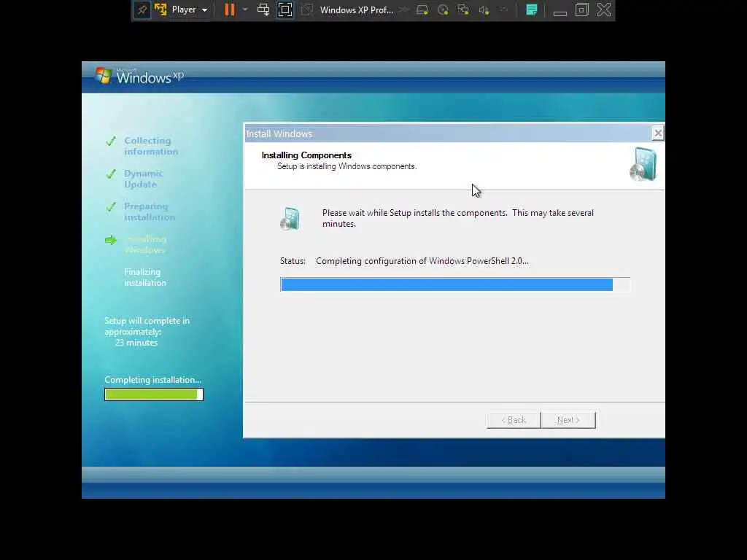Click the Install Windows title bar text
This screenshot has height=560, width=747.
point(279,134)
